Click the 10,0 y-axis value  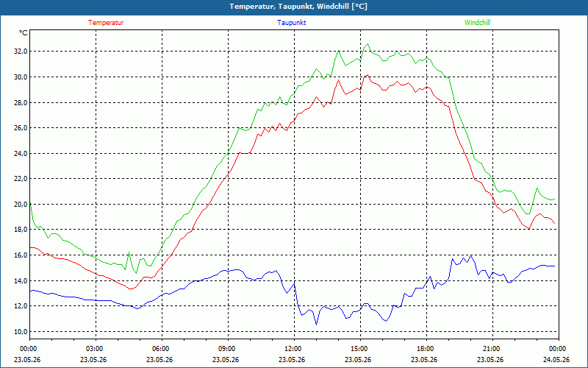pos(21,331)
